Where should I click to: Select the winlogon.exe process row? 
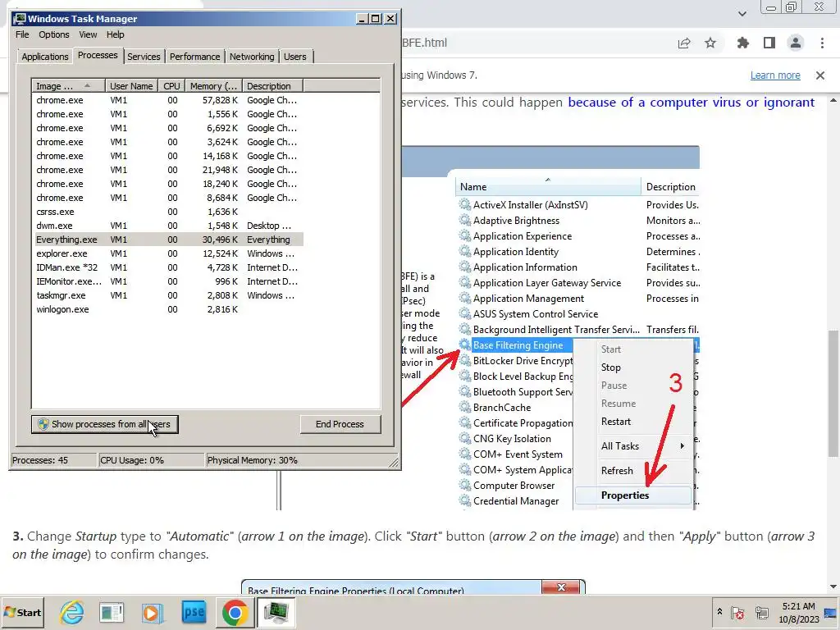168,309
